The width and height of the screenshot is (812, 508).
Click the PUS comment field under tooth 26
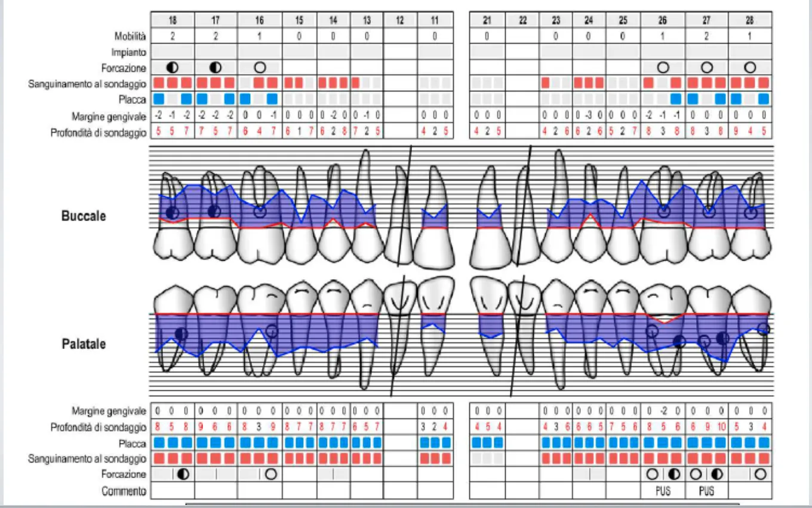coord(663,491)
